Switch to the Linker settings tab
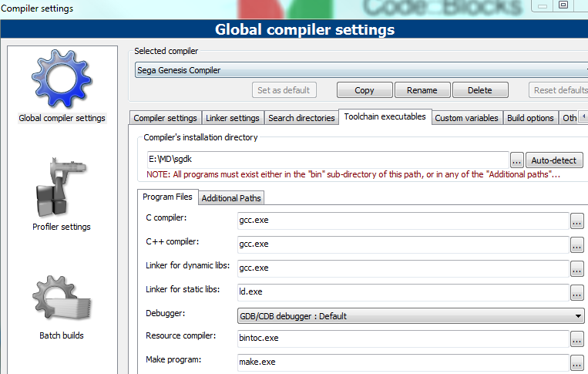This screenshot has width=588, height=374. [x=232, y=118]
